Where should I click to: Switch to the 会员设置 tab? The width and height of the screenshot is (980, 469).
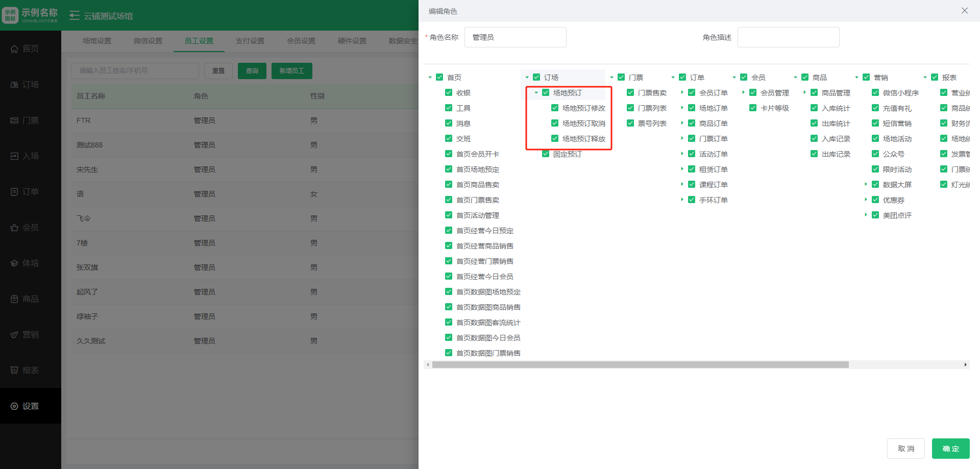pos(301,41)
